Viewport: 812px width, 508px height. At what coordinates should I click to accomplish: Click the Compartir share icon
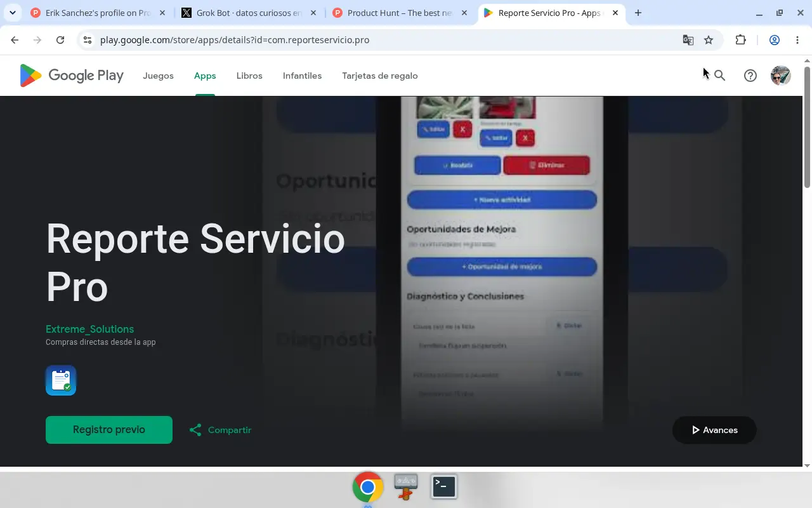195,430
